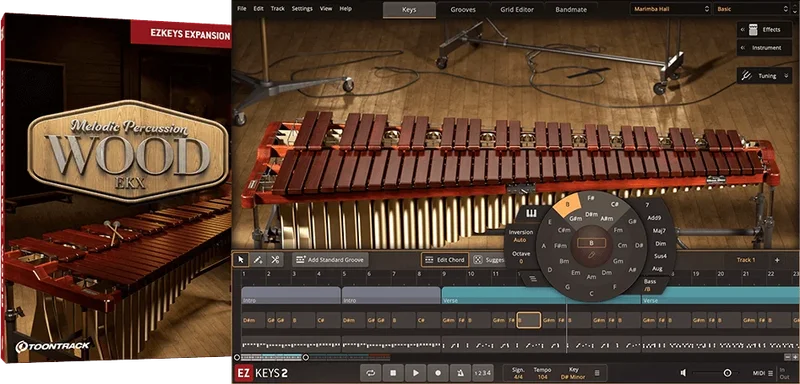
Task: Select the orange-outlined B chord block
Action: coord(528,320)
